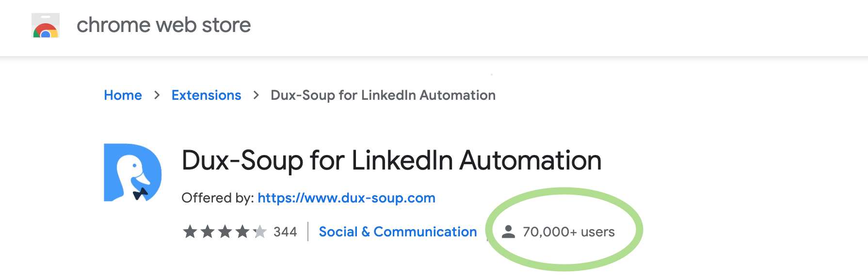
Task: Click the Dux-Soup breadcrumb current page text
Action: click(383, 95)
